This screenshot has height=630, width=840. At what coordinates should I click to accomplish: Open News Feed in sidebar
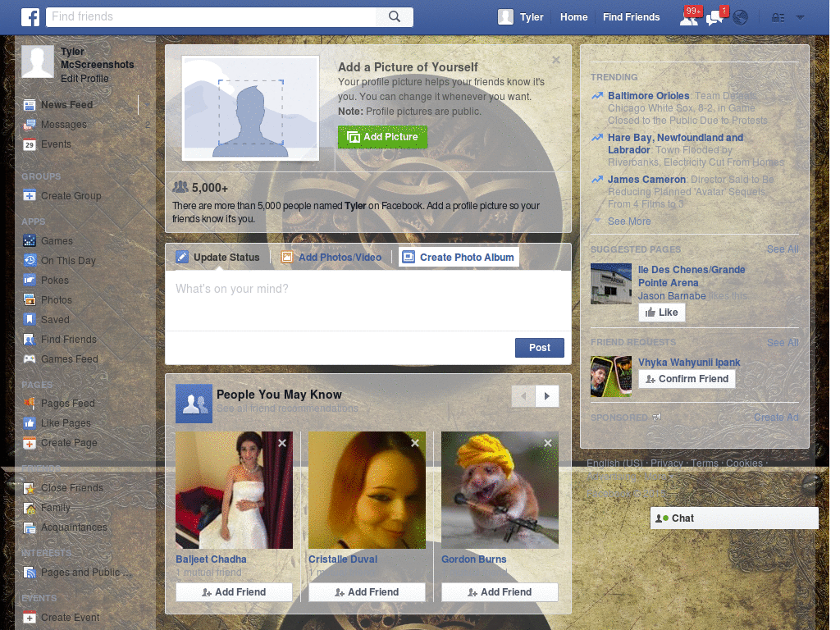[67, 104]
